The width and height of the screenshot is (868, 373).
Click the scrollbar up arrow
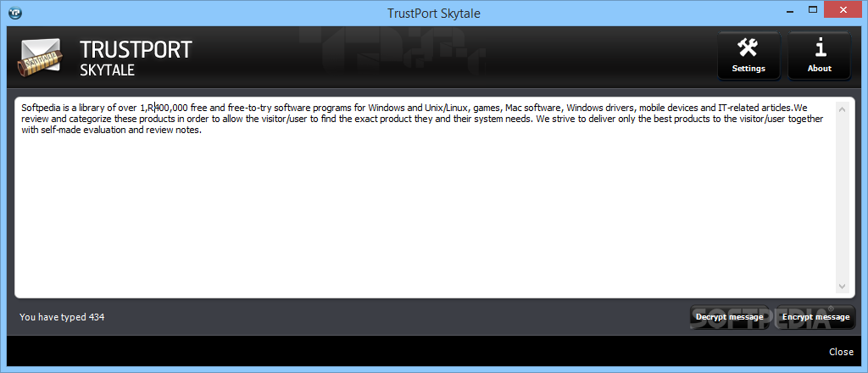pos(842,109)
